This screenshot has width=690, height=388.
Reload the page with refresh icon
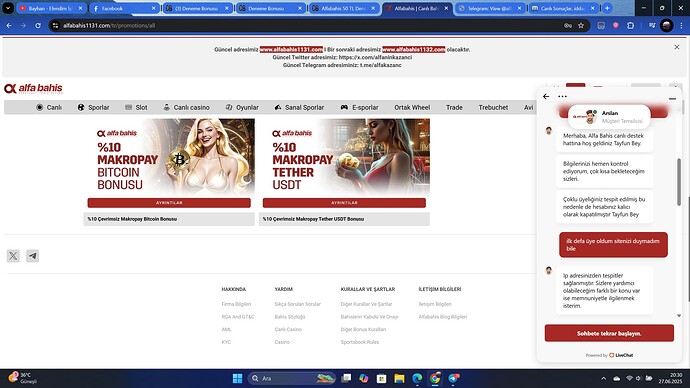[38, 26]
